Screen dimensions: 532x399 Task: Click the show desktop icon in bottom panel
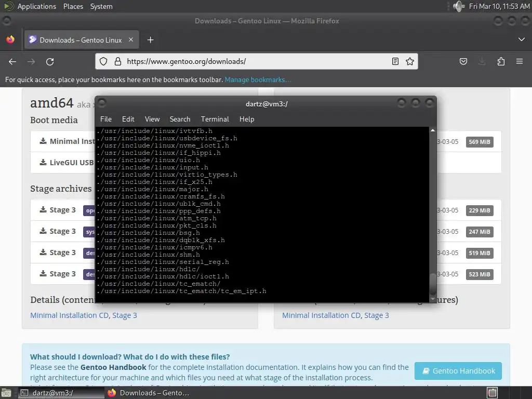(x=6, y=393)
